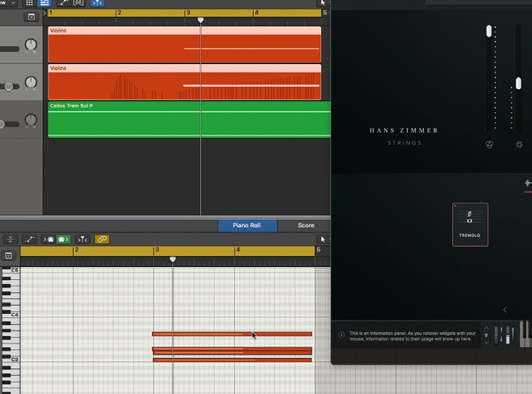Open the truncated view dropdown at top left
Screen dimensions: 532x394
(x=8, y=3)
